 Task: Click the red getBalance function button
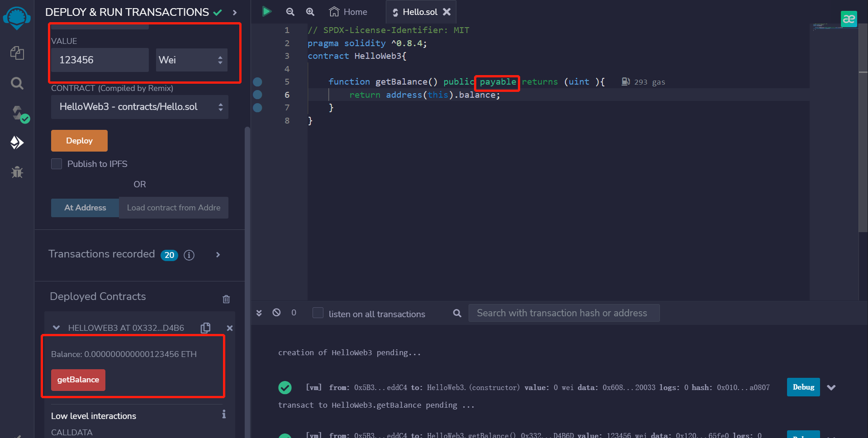[78, 380]
